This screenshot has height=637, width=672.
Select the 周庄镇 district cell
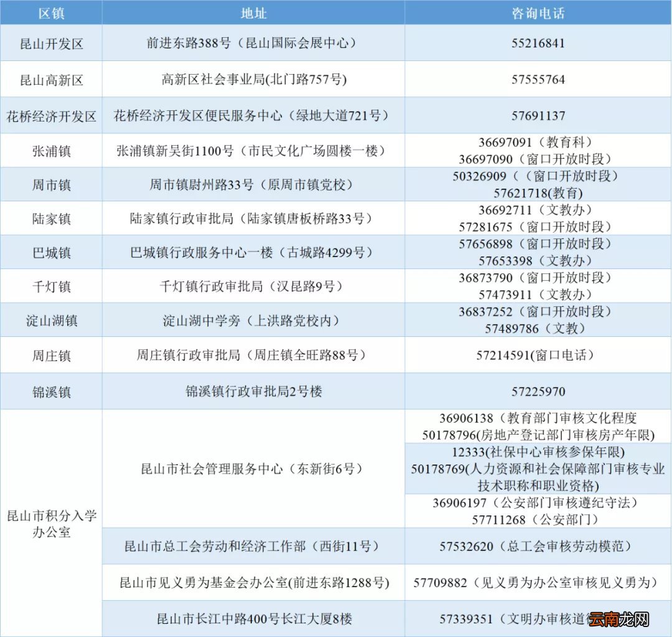pos(52,356)
